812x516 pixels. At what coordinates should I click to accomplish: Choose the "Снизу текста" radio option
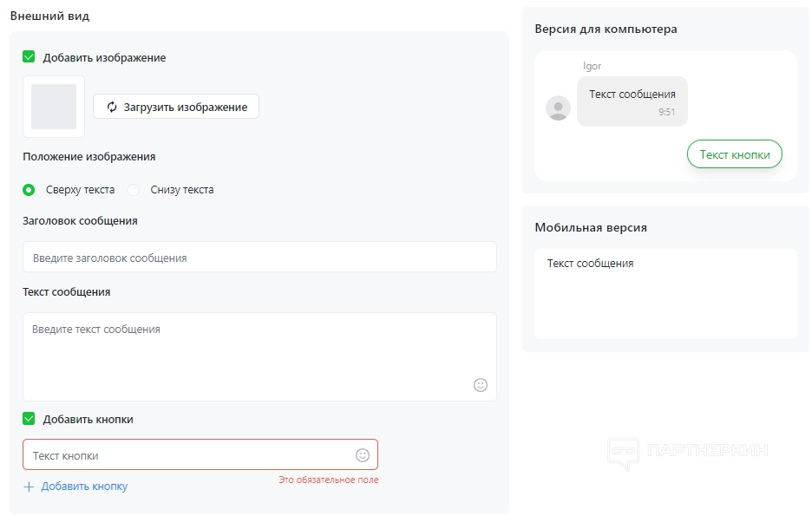(x=134, y=189)
